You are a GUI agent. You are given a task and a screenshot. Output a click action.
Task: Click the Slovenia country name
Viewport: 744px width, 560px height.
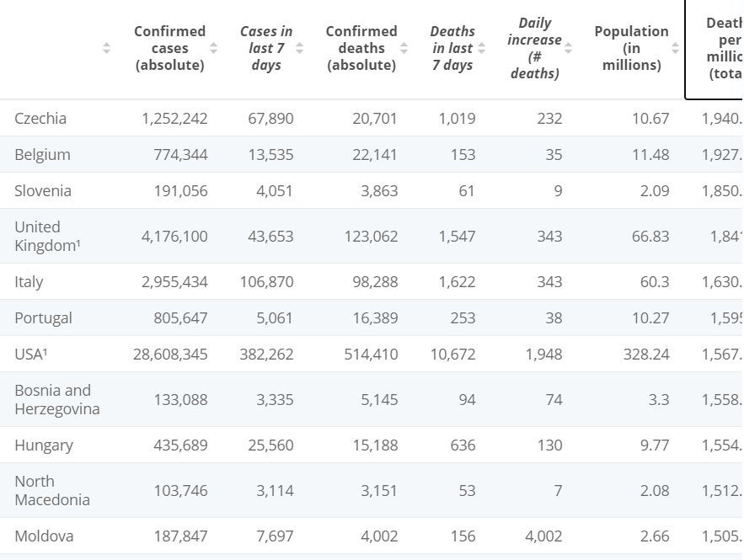coord(43,191)
